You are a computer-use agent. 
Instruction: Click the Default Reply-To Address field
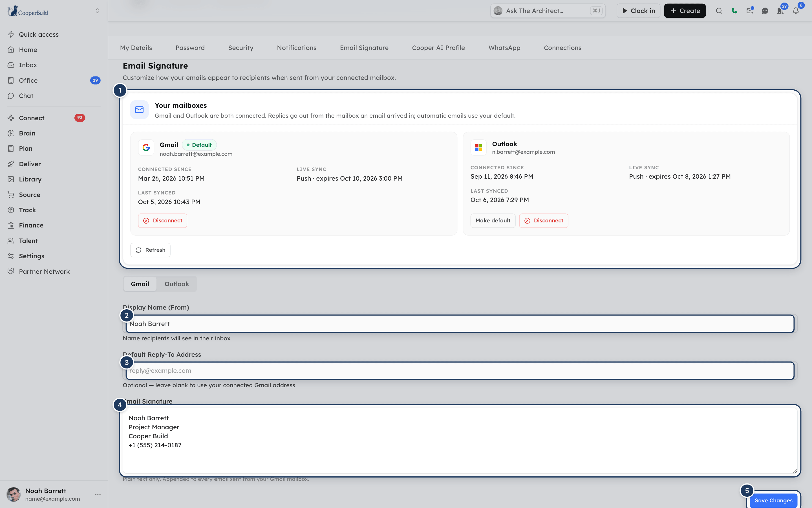460,371
